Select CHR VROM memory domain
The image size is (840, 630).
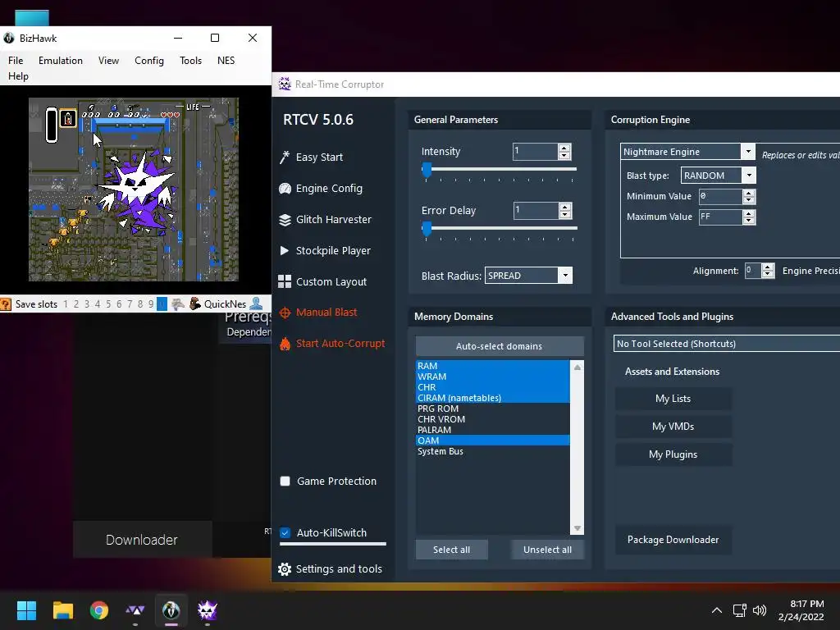pos(492,419)
